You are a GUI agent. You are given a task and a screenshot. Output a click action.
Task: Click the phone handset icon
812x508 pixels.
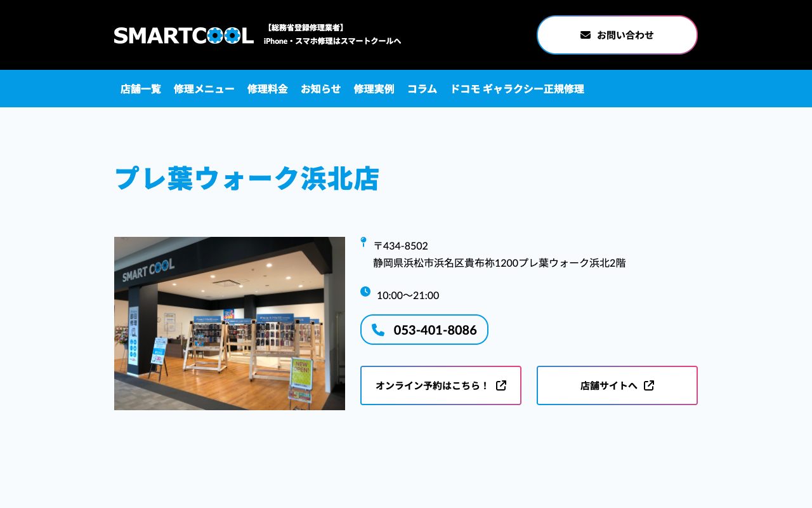pyautogui.click(x=378, y=330)
